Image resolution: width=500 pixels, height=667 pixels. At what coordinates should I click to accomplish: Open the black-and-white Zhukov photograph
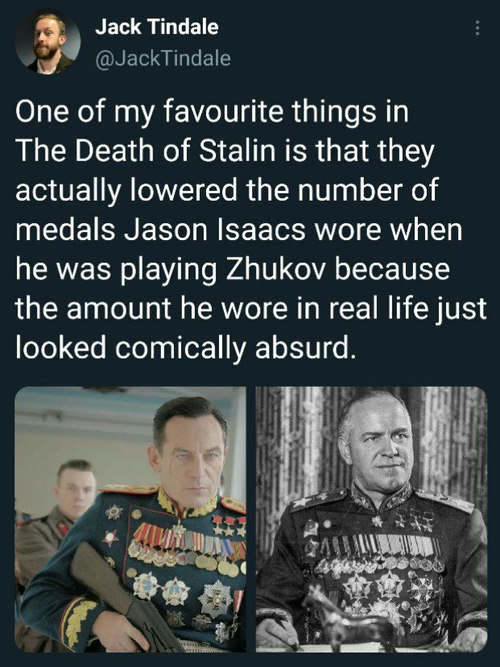click(371, 519)
